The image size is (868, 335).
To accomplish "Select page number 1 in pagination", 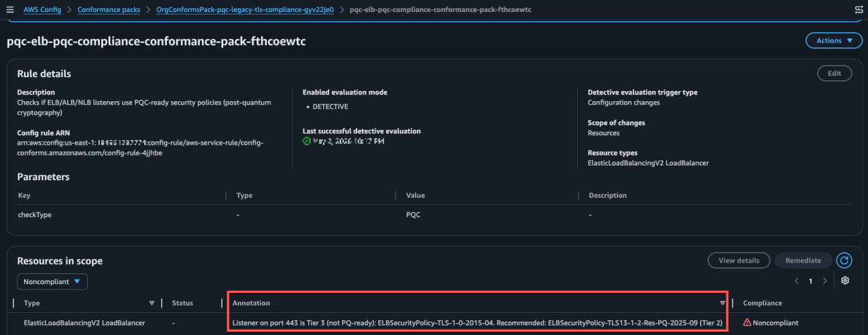I will coord(810,281).
